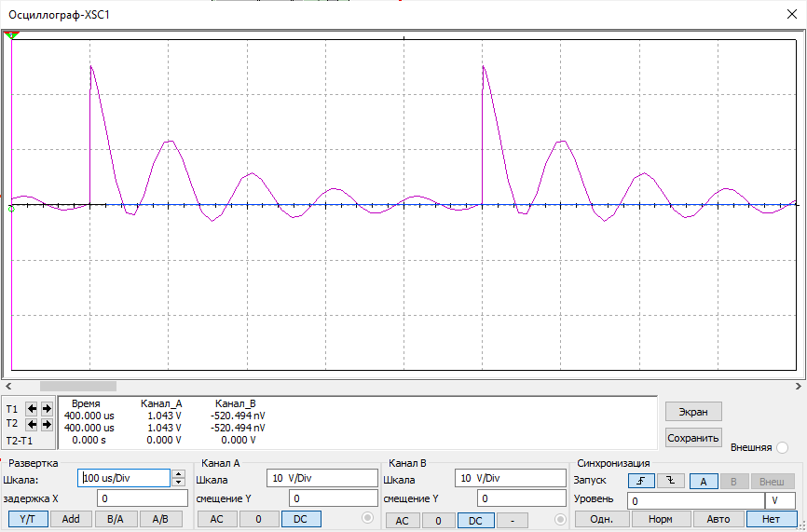Click the Внешняя trigger terminal indicator
This screenshot has height=532, width=807.
(x=782, y=447)
